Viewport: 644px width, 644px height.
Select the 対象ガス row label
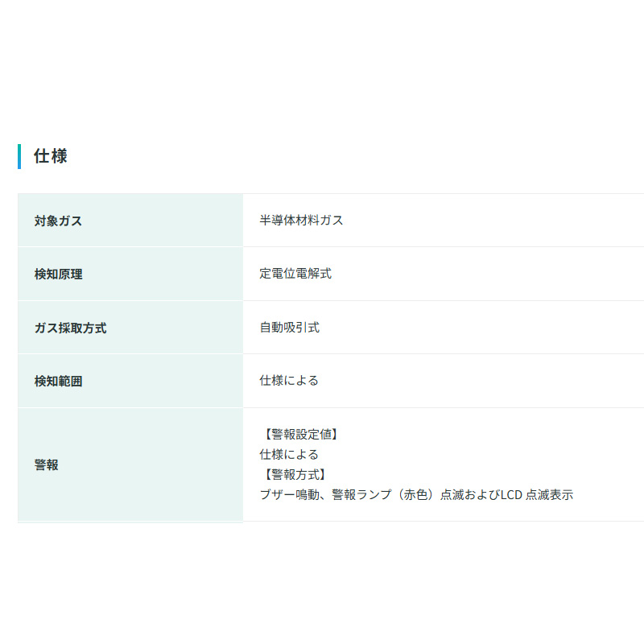pyautogui.click(x=58, y=221)
